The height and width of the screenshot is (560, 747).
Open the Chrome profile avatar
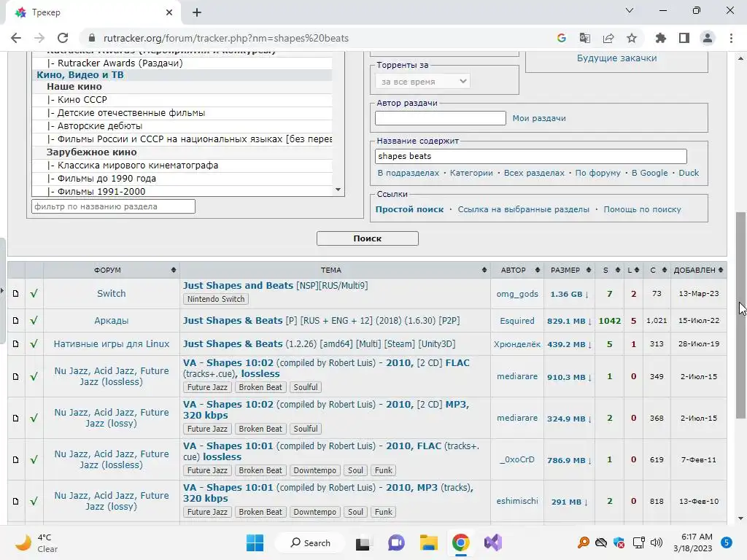(708, 38)
